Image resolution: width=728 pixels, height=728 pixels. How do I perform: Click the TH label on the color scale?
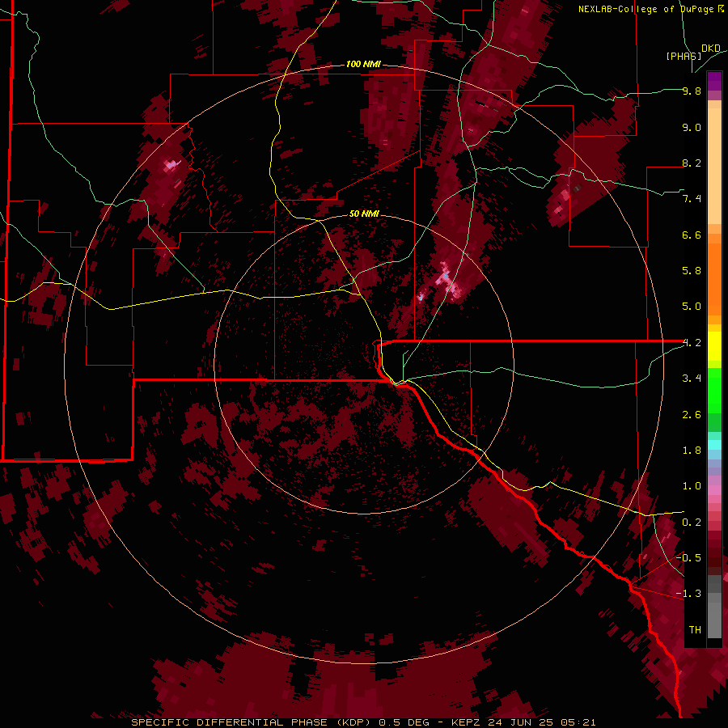click(x=695, y=629)
